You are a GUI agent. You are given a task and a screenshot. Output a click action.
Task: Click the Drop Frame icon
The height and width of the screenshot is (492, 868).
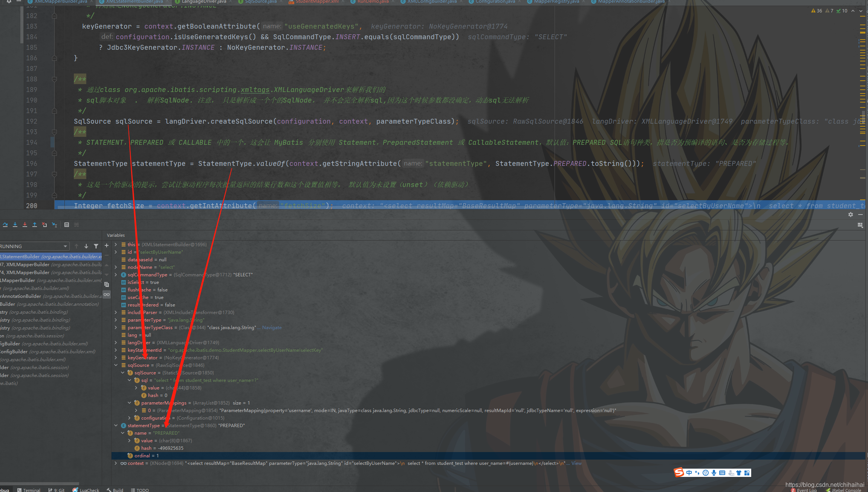(x=44, y=225)
